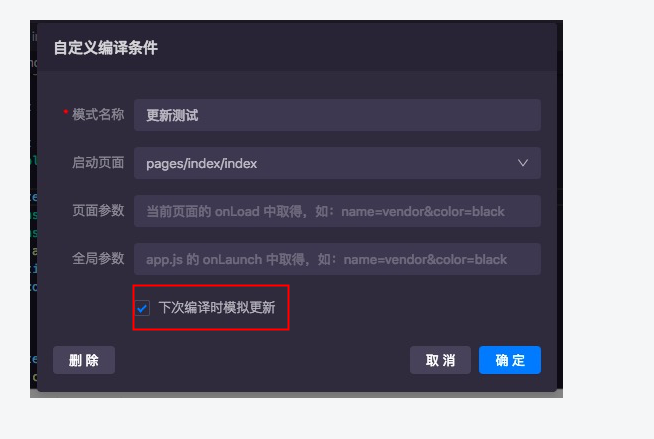Click the 取消 button

point(440,360)
